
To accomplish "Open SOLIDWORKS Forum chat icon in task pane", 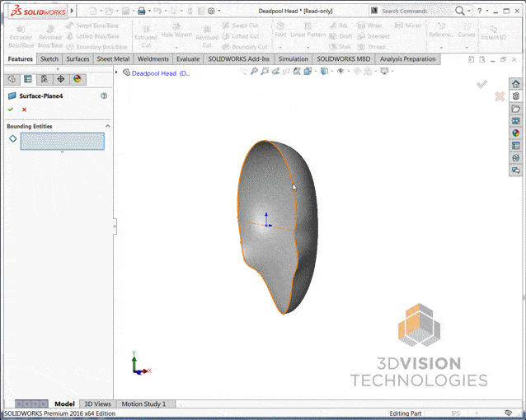I will point(515,170).
